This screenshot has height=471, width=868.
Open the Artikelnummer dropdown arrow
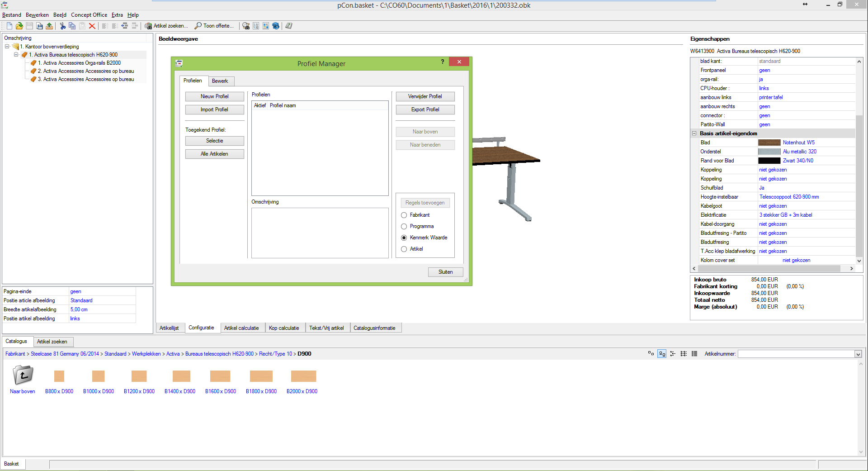point(858,354)
